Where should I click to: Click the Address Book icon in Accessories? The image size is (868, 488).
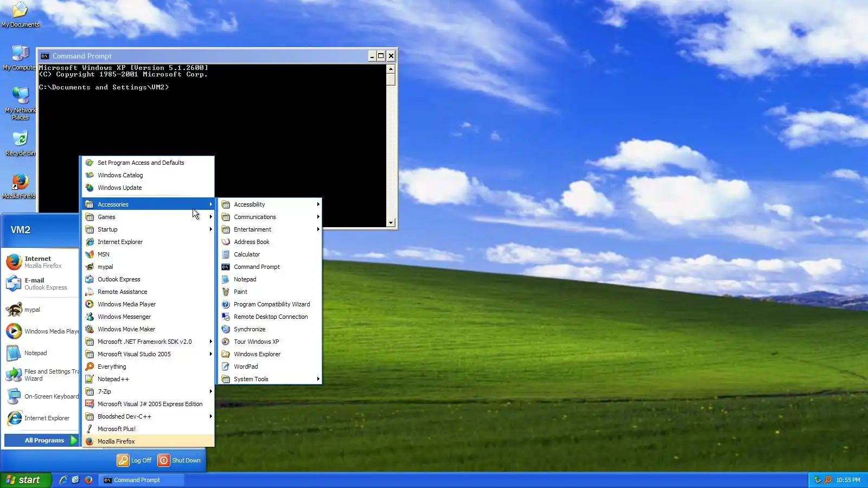click(226, 242)
